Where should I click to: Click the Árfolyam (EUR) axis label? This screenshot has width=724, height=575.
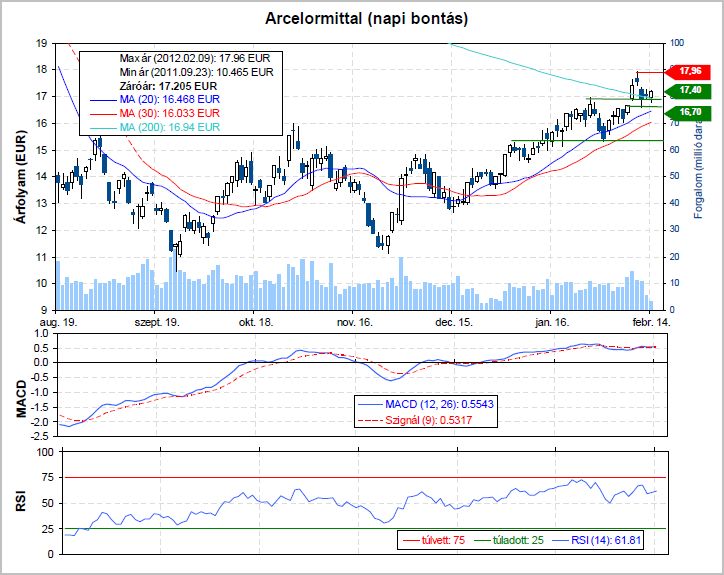pos(21,177)
